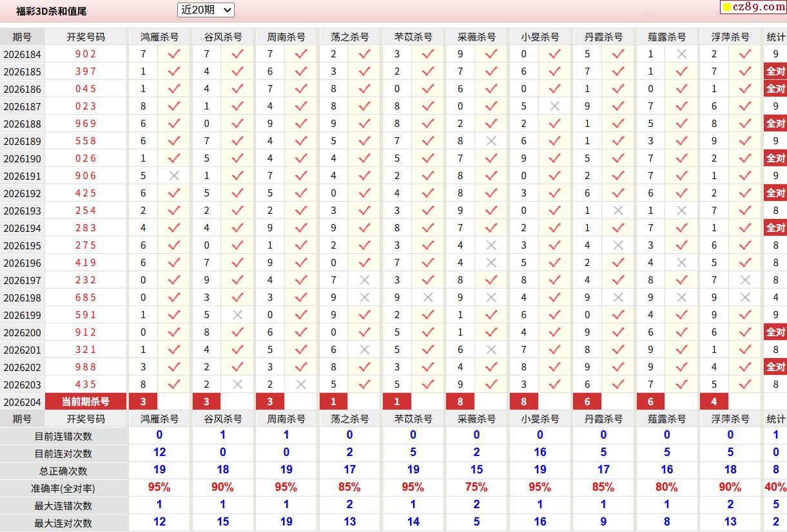Click the 丹霞杀号 header in top row
Viewport: 787px width, 532px height.
(603, 37)
